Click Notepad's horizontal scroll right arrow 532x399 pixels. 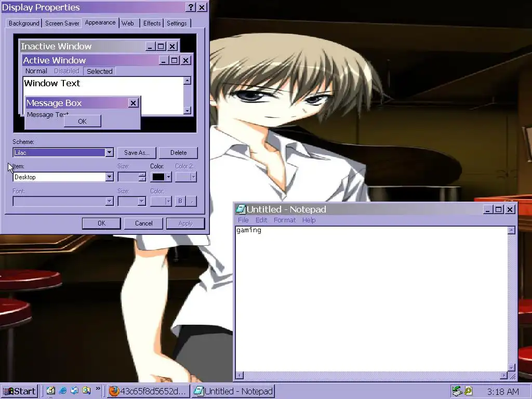pyautogui.click(x=504, y=376)
